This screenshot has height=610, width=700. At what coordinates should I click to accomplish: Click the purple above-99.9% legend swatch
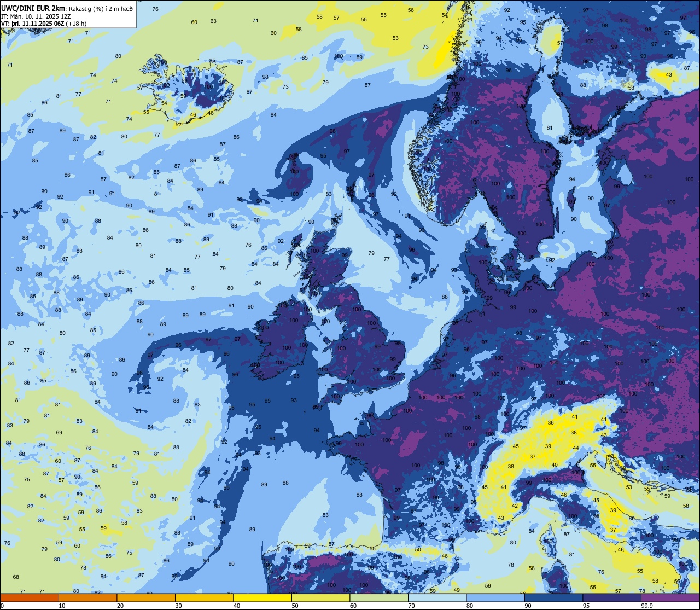coord(670,597)
